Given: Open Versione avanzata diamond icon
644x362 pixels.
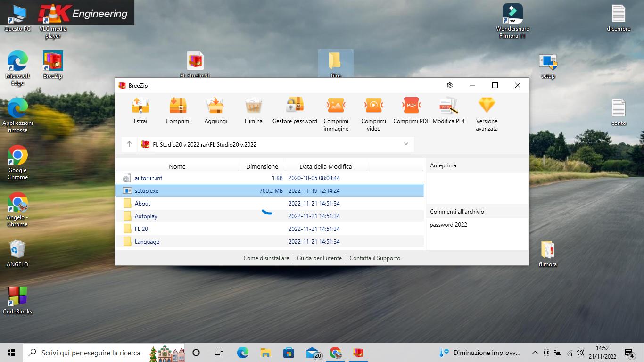Looking at the screenshot, I should coord(487,106).
